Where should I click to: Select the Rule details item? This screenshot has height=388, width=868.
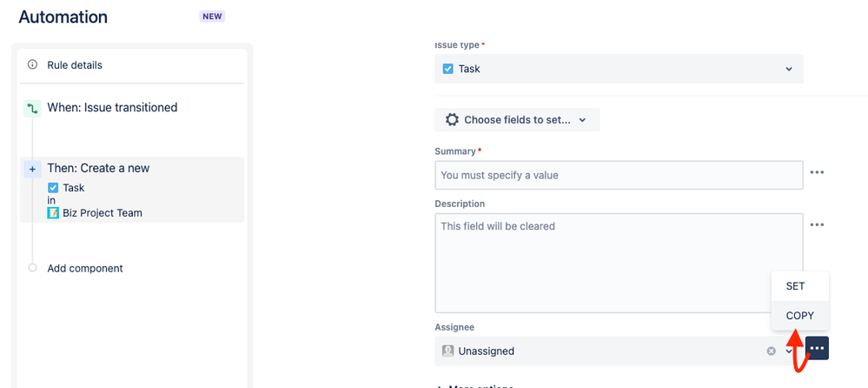tap(75, 65)
